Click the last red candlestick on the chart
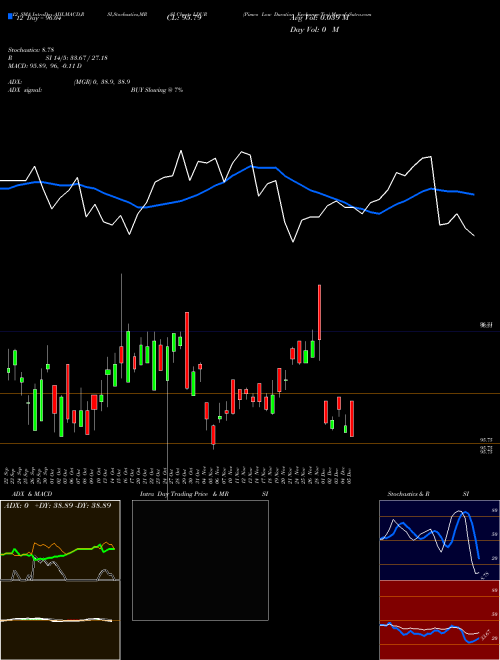 [x=352, y=419]
